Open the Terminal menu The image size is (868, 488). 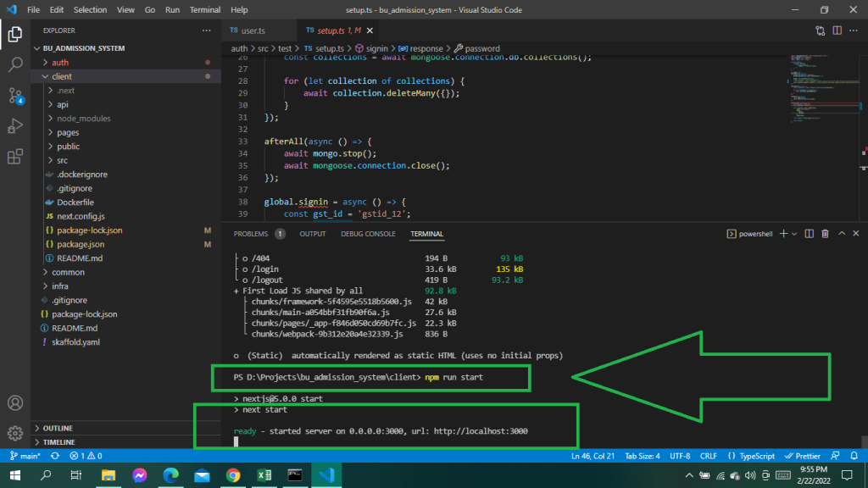205,10
